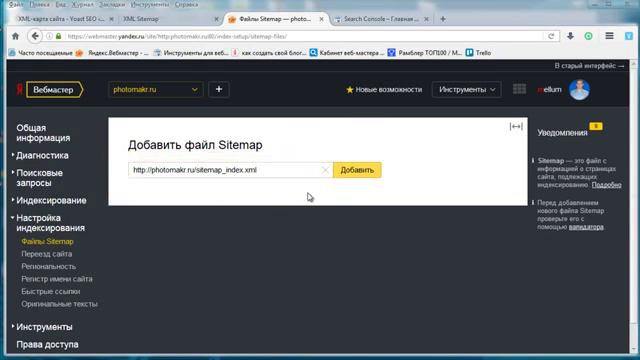Click the plus button to add site

click(219, 89)
